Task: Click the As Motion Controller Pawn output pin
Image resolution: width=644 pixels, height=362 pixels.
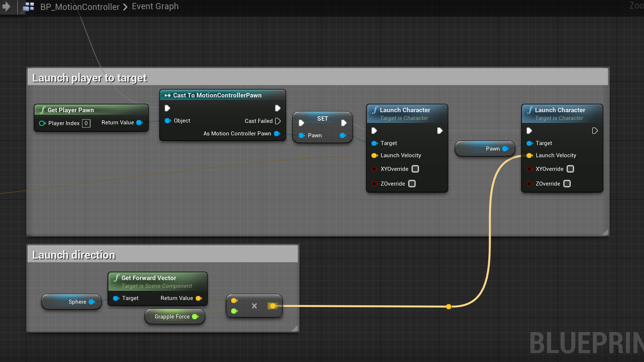Action: point(277,134)
